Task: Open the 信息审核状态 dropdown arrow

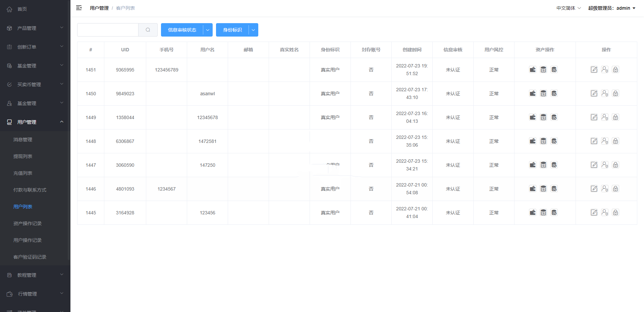Action: 208,30
